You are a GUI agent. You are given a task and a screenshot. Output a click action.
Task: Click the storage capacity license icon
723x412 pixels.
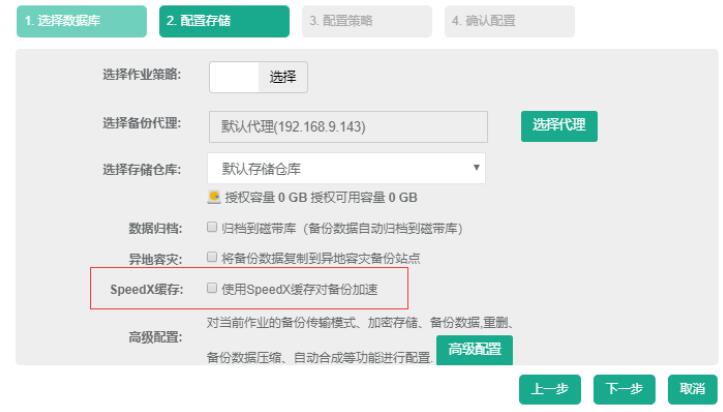pyautogui.click(x=213, y=197)
